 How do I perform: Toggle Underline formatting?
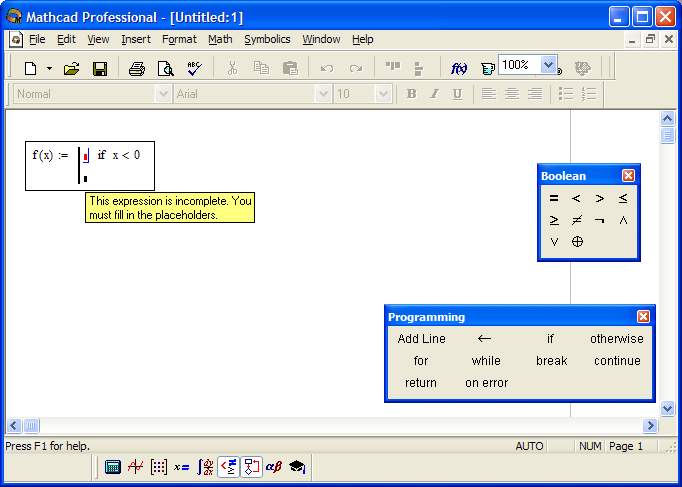click(457, 93)
